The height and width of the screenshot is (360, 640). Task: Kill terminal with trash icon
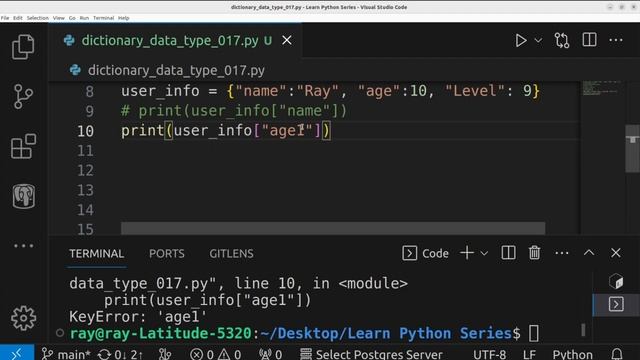coord(534,253)
